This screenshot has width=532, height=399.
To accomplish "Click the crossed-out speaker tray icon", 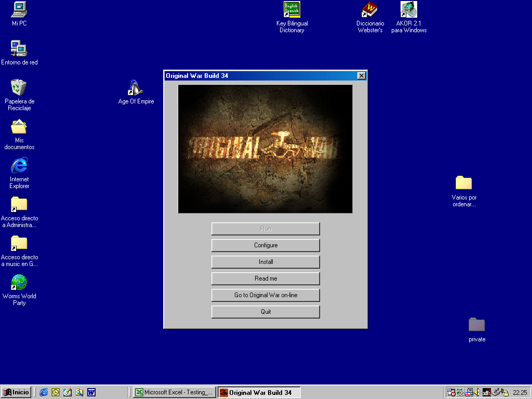I will 460,393.
